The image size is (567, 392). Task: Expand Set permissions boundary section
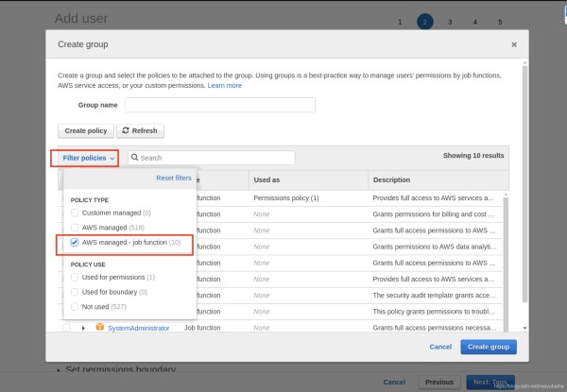pyautogui.click(x=59, y=370)
